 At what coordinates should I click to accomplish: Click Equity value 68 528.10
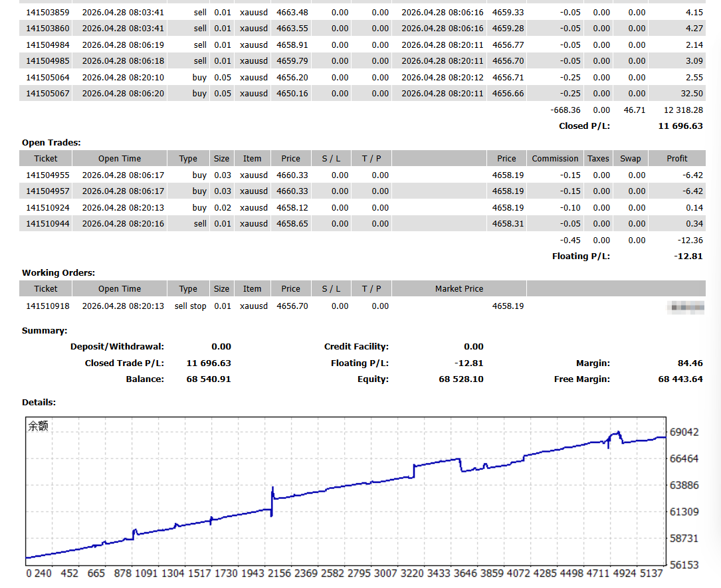tap(461, 379)
